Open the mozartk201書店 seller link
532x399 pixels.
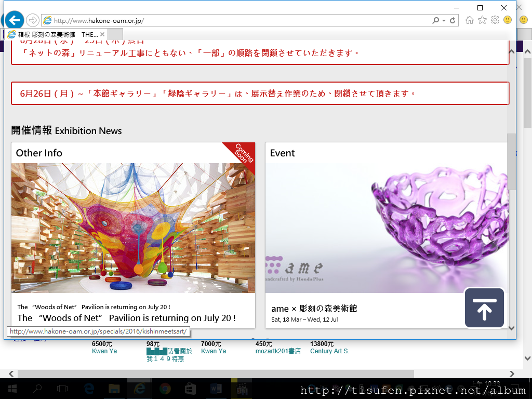(x=278, y=351)
